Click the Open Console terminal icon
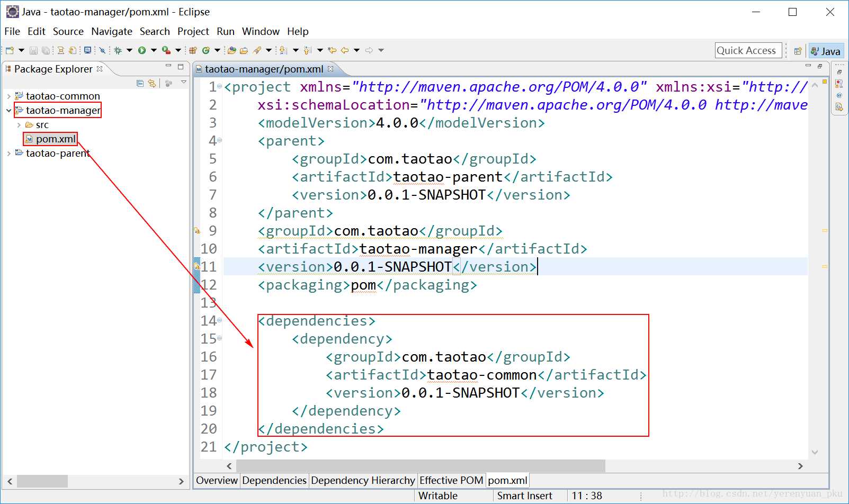 (87, 50)
